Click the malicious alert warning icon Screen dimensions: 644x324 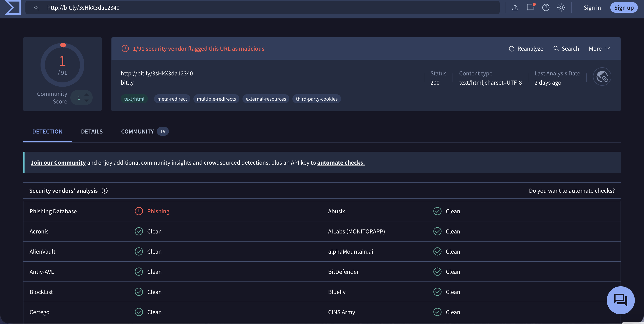125,48
